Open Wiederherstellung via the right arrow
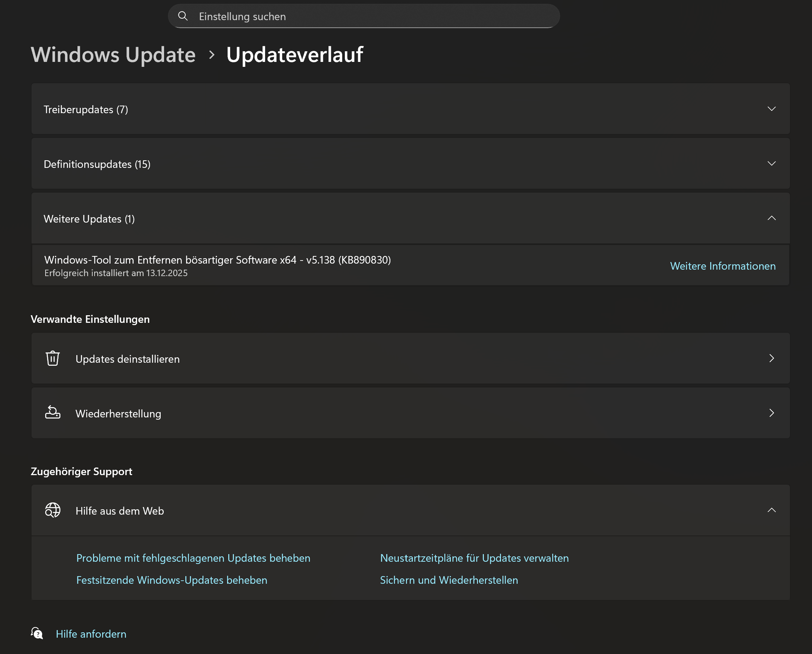 click(771, 413)
